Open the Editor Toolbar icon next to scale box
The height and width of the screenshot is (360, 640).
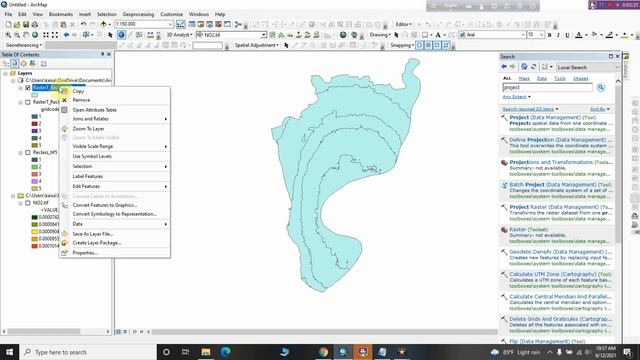(180, 24)
